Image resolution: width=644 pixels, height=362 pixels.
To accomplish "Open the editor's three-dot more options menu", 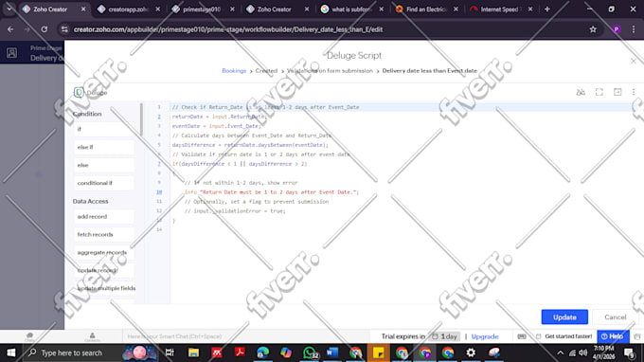I will [634, 92].
